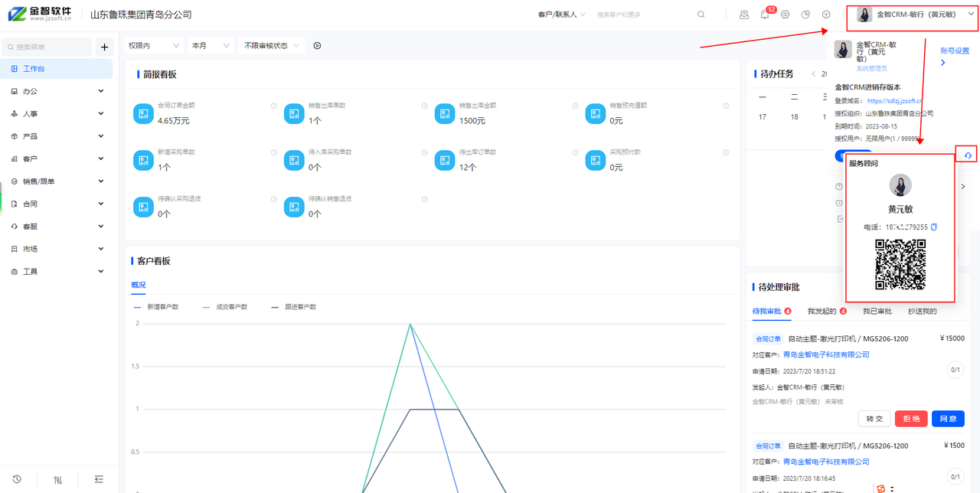Click clock icon beside 合同订单金额 card
The image size is (980, 493).
pyautogui.click(x=273, y=106)
